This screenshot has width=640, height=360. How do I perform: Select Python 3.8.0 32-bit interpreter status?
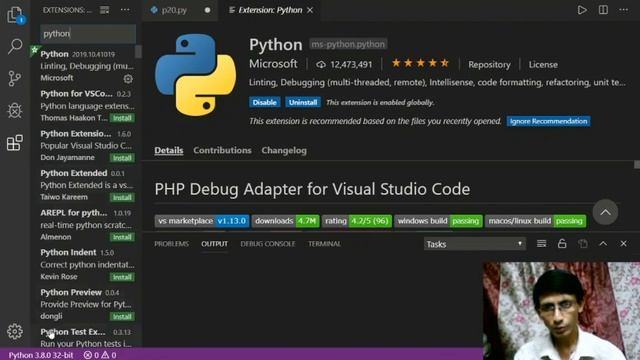click(41, 355)
